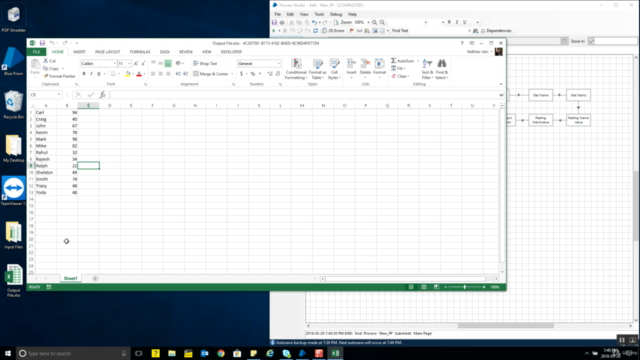Screen dimensions: 640x360
Task: Open Conditional Formatting in Excel ribbon
Action: [x=296, y=69]
